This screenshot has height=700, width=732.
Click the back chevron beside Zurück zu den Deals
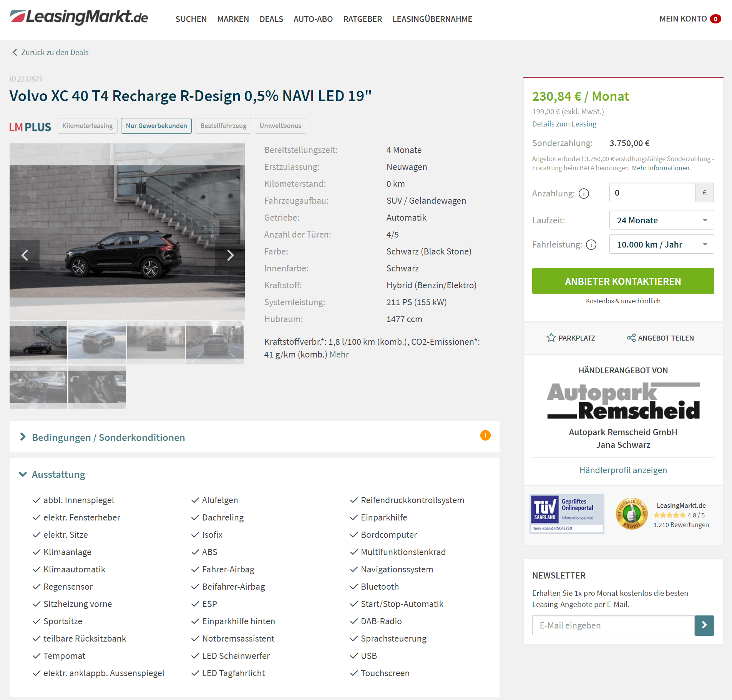(x=15, y=52)
